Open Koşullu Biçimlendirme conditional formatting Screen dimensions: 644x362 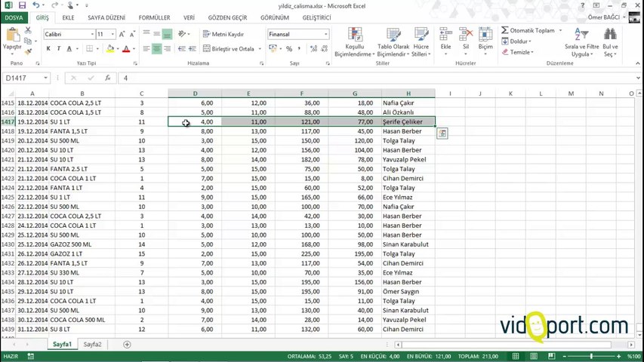[354, 42]
